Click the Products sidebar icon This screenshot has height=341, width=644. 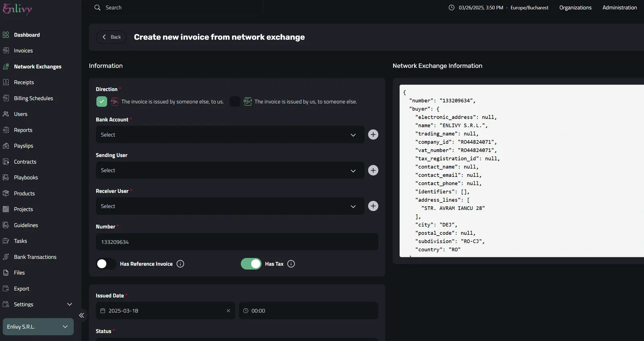click(x=6, y=193)
